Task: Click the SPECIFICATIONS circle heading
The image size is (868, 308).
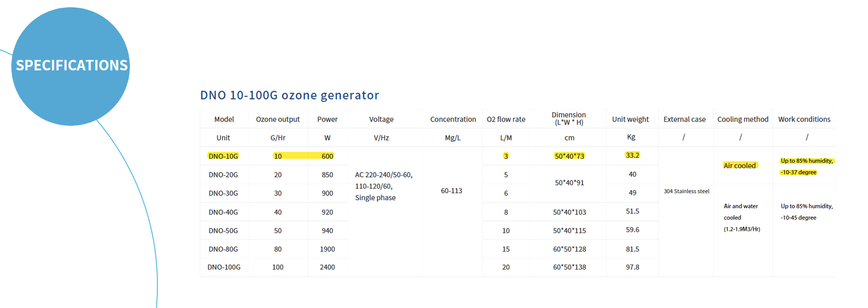Action: pos(72,65)
